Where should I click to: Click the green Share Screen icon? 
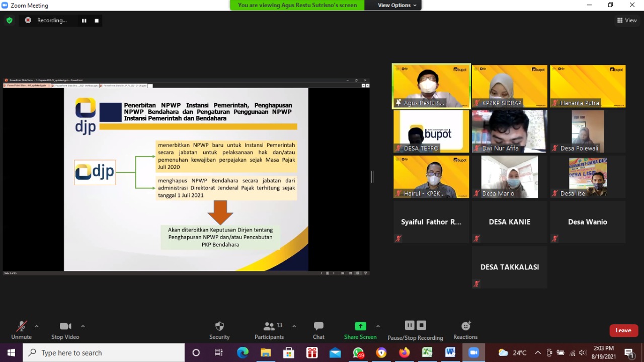[360, 326]
